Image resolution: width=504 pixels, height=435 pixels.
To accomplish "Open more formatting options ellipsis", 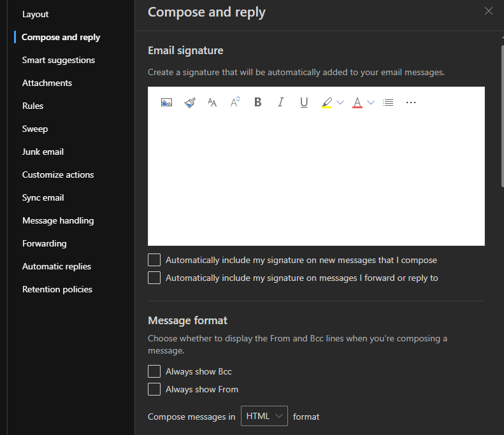I will 411,103.
